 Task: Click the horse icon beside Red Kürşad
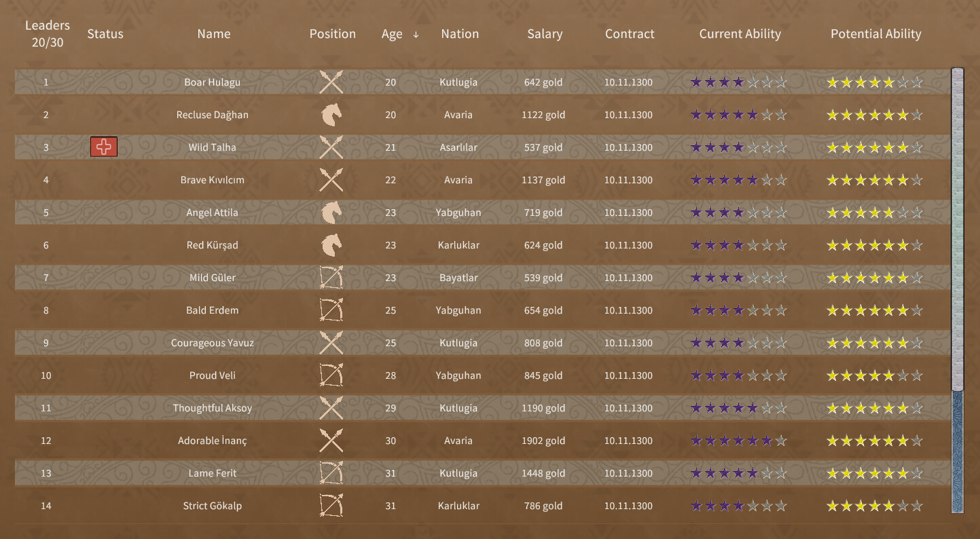331,245
